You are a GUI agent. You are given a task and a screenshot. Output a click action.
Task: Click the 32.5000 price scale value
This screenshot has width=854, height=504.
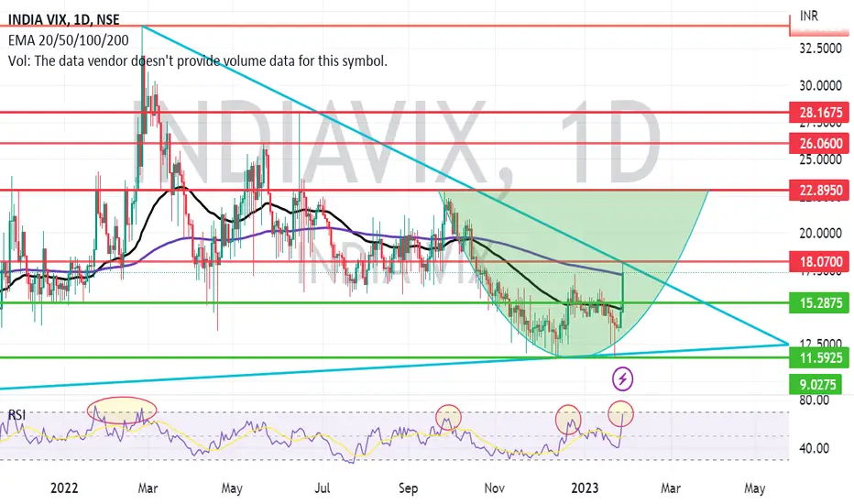(x=820, y=49)
